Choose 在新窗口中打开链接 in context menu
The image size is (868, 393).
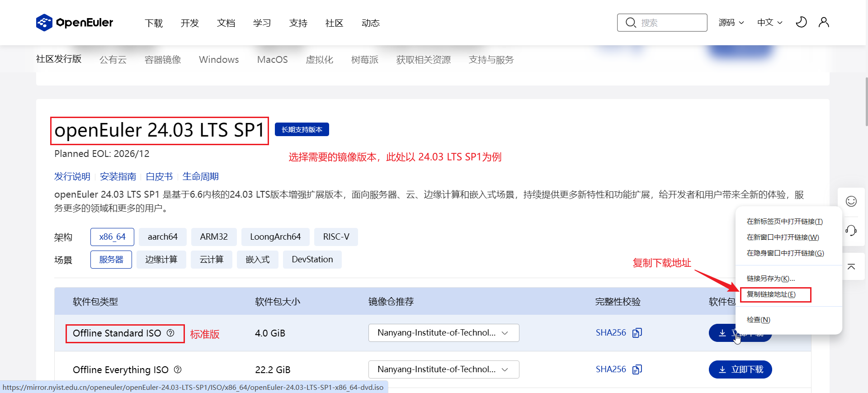[x=788, y=237]
